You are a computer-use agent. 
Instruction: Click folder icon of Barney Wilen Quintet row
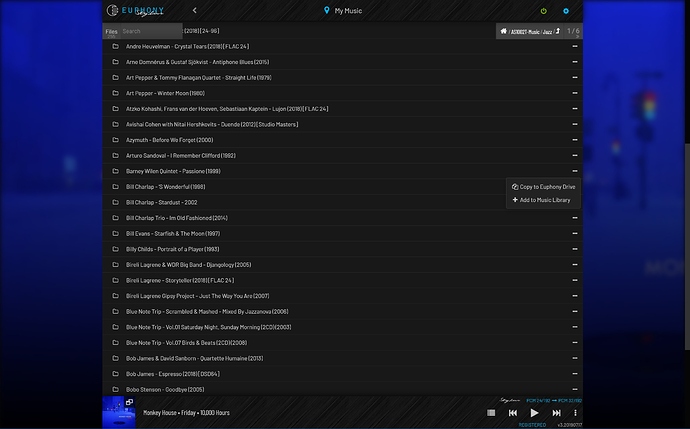(115, 171)
